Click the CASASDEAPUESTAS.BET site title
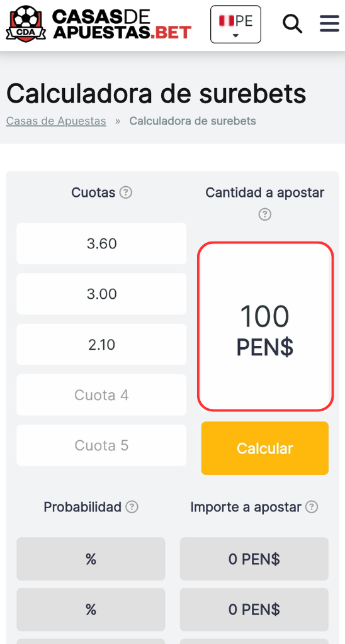Screen dimensions: 345x644 click(122, 24)
